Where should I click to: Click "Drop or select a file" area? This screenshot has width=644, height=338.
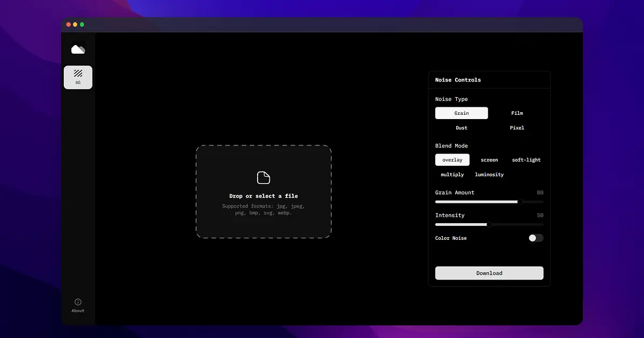pyautogui.click(x=263, y=196)
